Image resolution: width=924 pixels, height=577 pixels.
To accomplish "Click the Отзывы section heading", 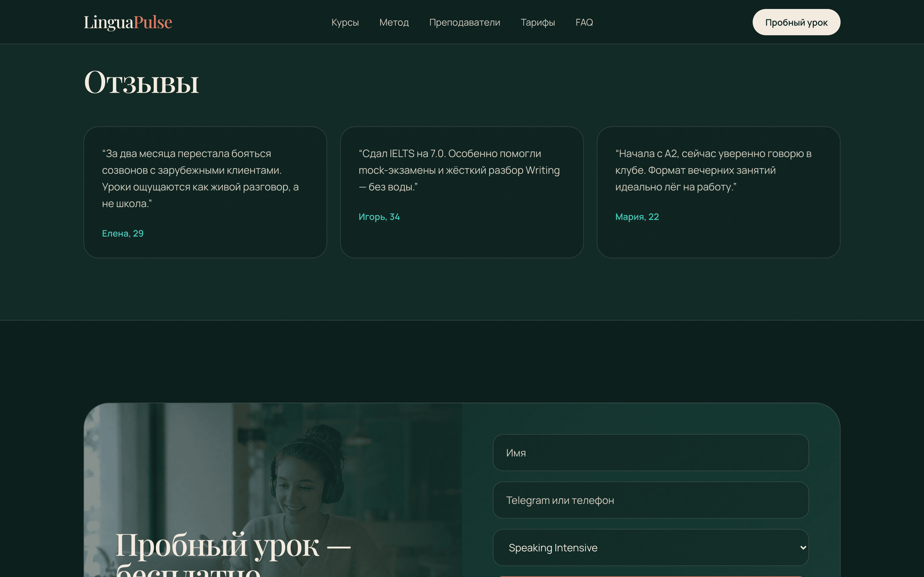I will pyautogui.click(x=141, y=82).
